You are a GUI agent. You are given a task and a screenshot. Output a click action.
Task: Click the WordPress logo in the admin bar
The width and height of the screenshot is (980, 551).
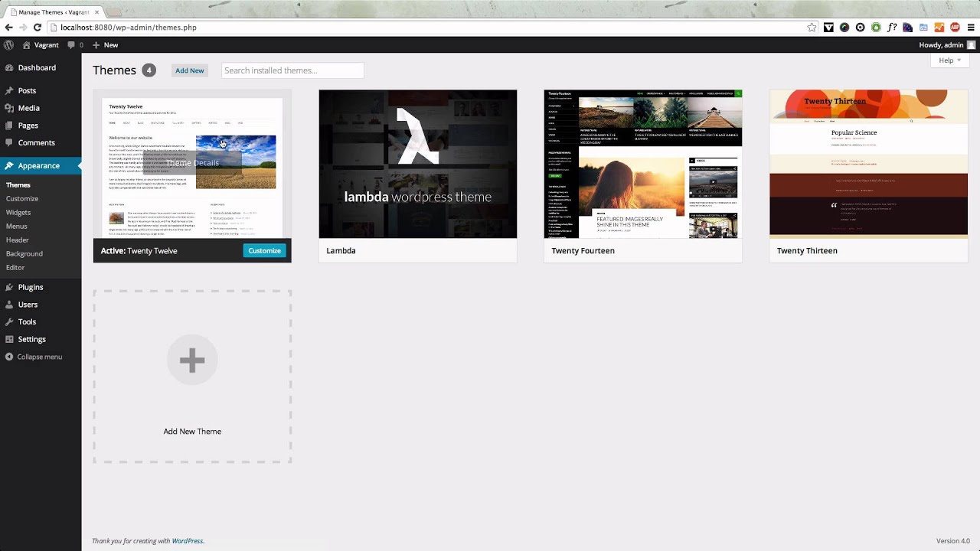(x=8, y=45)
